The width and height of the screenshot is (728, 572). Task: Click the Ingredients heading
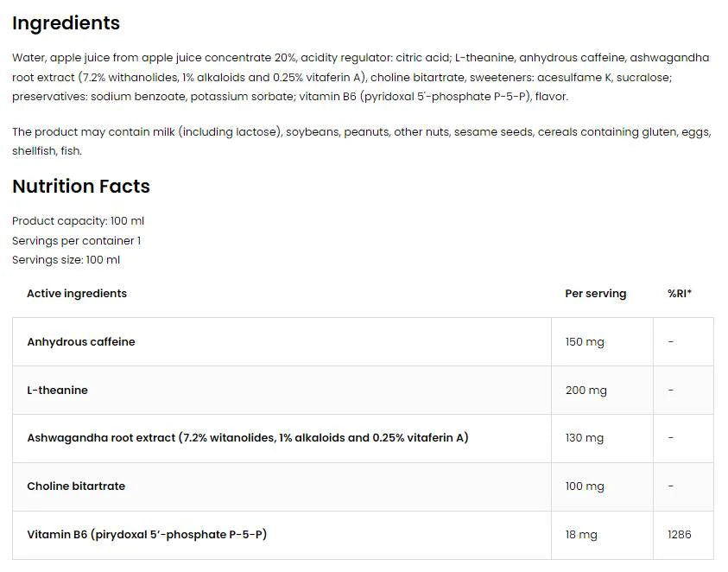pos(66,23)
